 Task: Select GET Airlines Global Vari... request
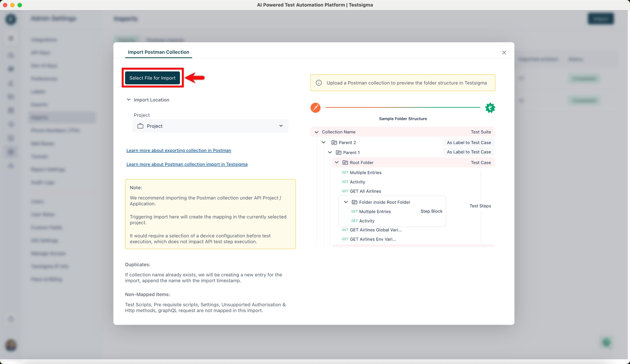tap(372, 230)
